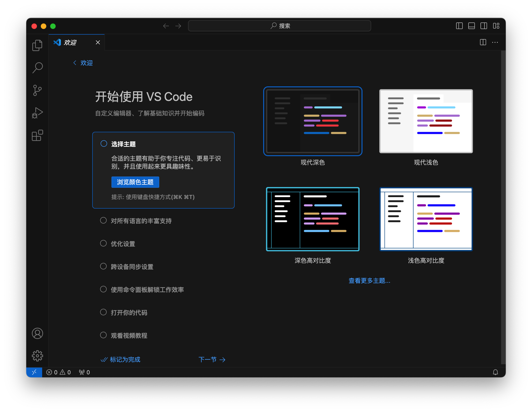Click the top 搜索 command center box
The height and width of the screenshot is (412, 532).
click(279, 26)
